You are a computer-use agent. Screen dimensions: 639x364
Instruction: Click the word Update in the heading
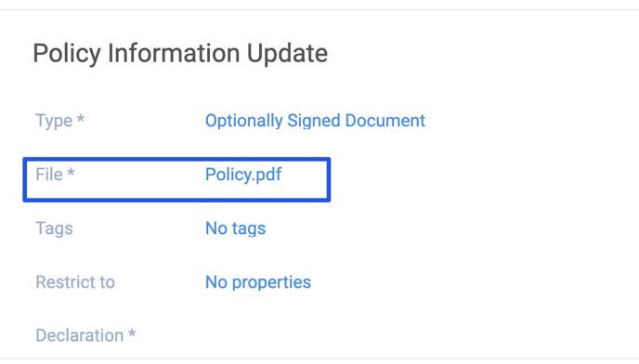pyautogui.click(x=287, y=54)
